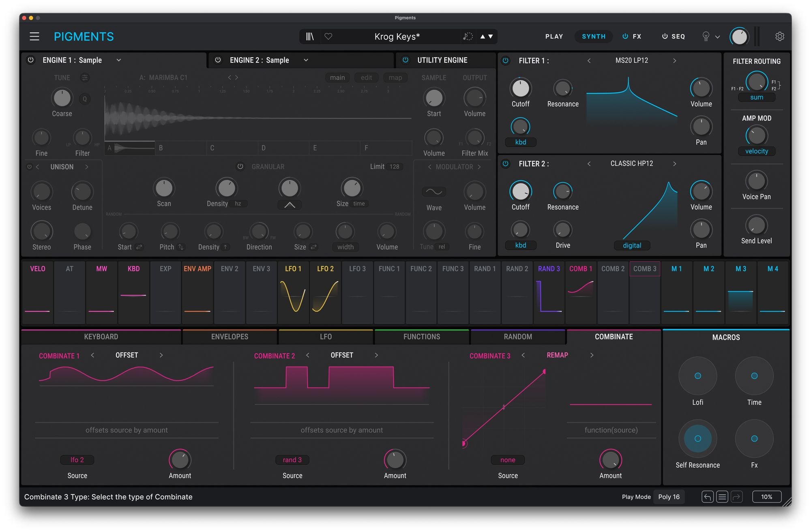
Task: Open the Poly 16 play mode dropdown
Action: [x=669, y=497]
